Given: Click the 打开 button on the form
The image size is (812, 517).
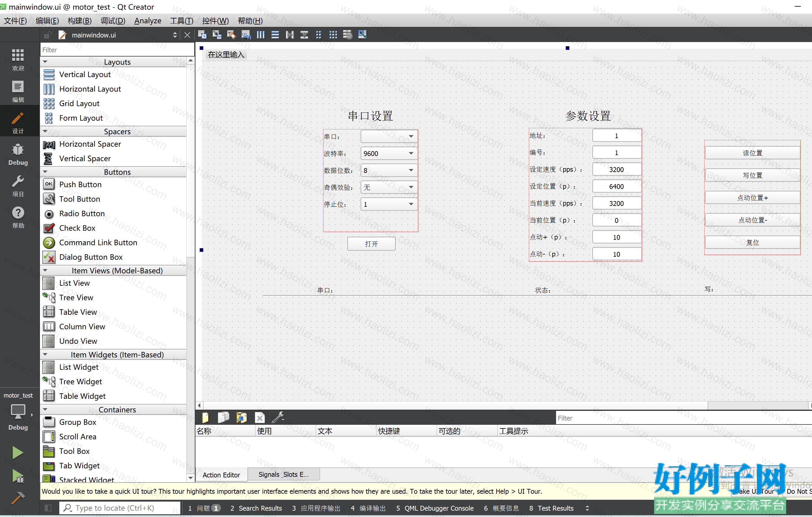Looking at the screenshot, I should [x=371, y=244].
